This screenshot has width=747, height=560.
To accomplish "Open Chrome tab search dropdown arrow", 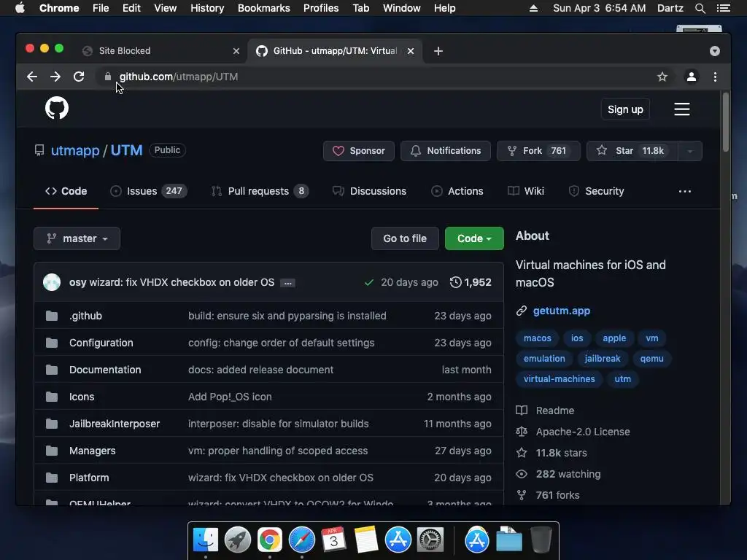I will click(715, 51).
